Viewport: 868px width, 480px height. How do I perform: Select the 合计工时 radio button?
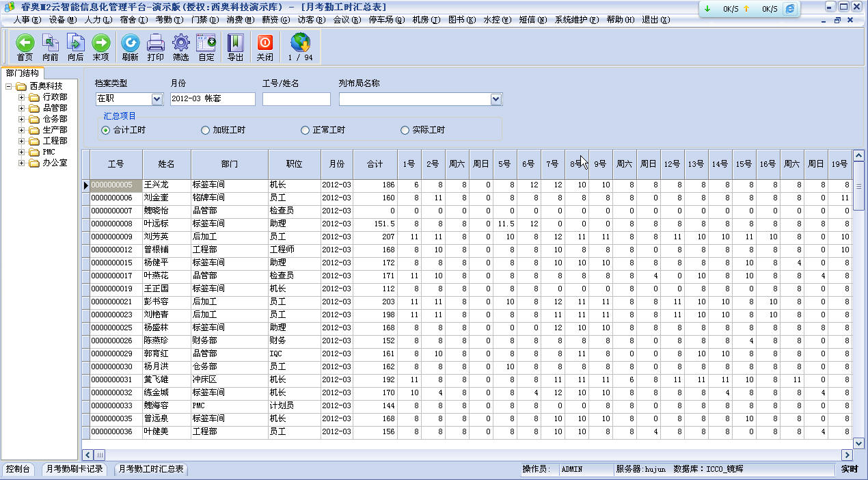[105, 130]
